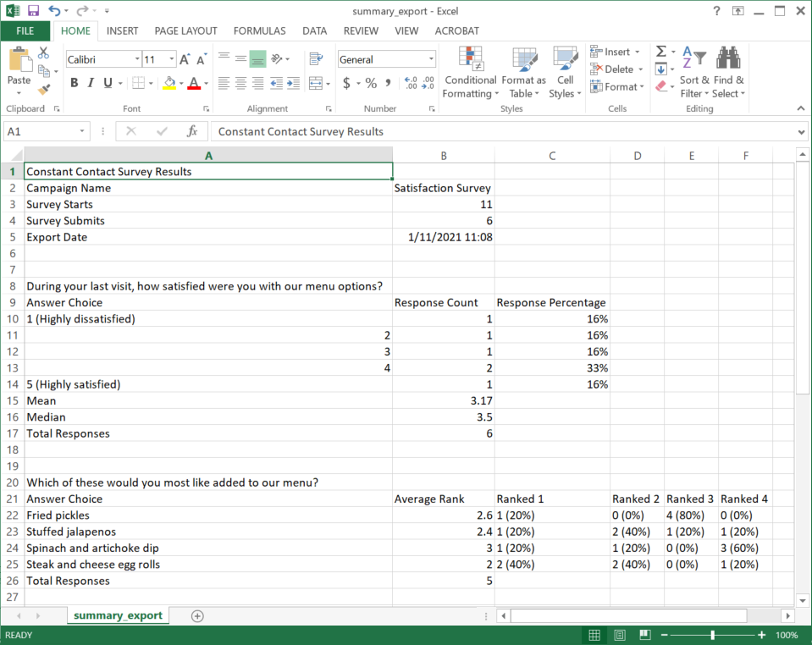Adjust the zoom slider handle
The image size is (812, 645).
click(x=713, y=635)
